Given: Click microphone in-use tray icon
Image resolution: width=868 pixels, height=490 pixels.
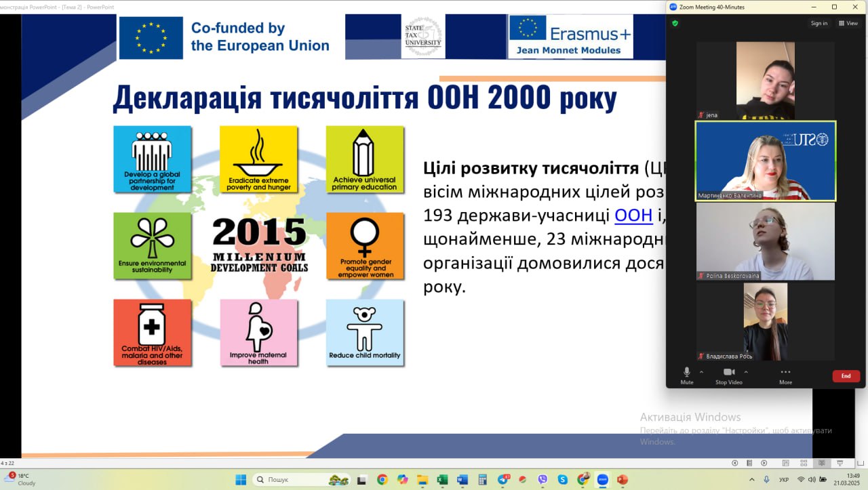Looking at the screenshot, I should pyautogui.click(x=766, y=479).
